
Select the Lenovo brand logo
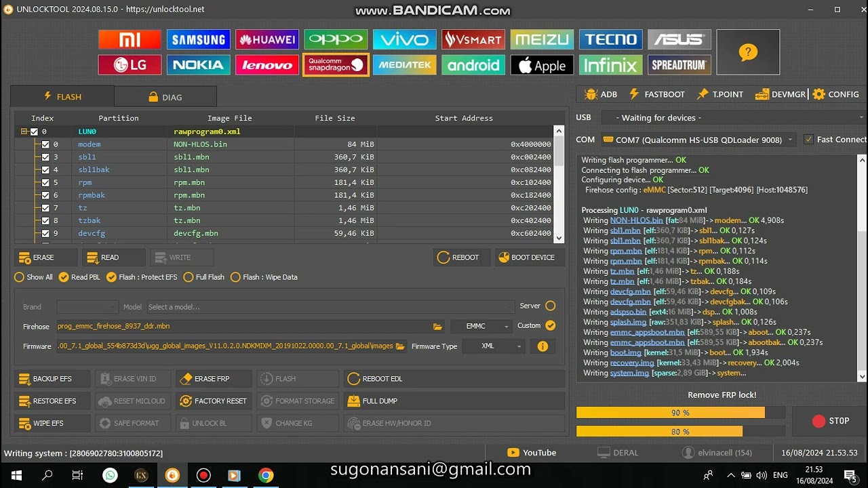267,65
